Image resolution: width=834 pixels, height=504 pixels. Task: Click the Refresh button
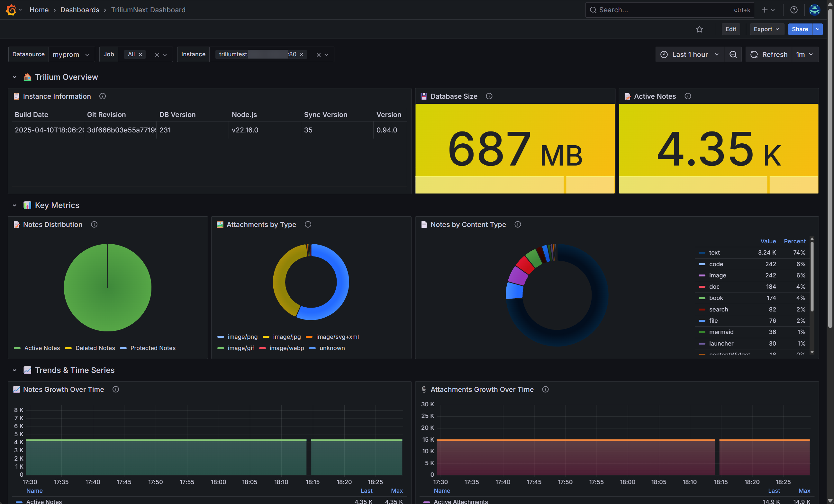(x=769, y=55)
